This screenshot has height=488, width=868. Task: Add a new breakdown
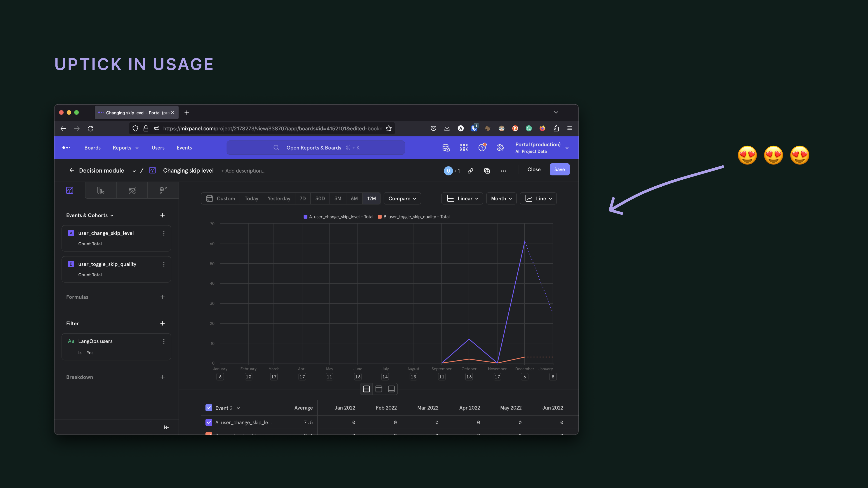163,377
